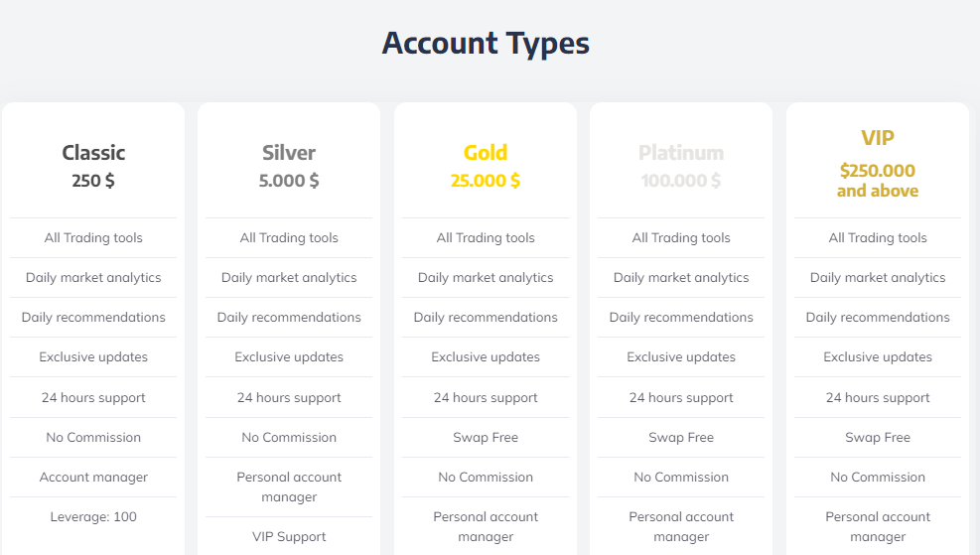Screen dimensions: 980x555
Task: Select the Silver account title
Action: tap(289, 153)
